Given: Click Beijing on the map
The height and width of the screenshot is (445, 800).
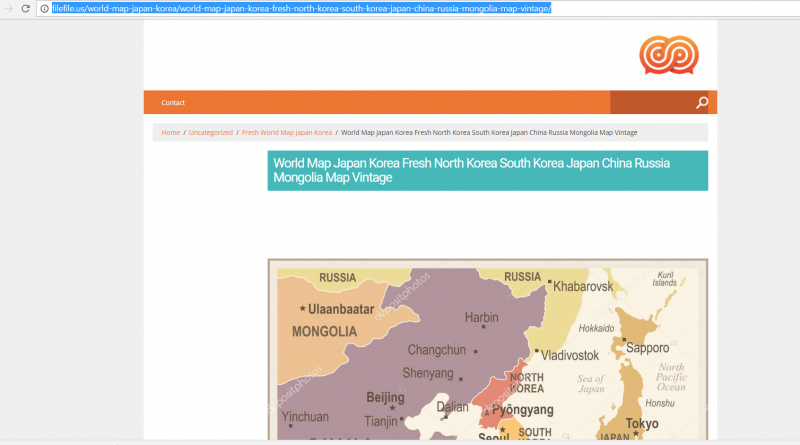Looking at the screenshot, I should click(385, 397).
